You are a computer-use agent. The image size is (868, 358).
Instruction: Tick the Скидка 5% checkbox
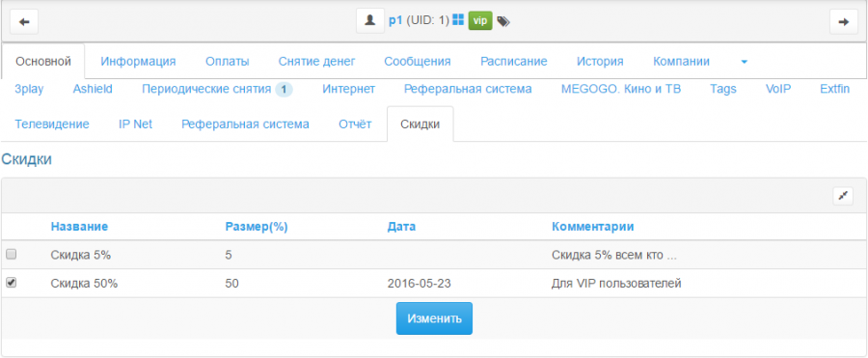[x=11, y=255]
